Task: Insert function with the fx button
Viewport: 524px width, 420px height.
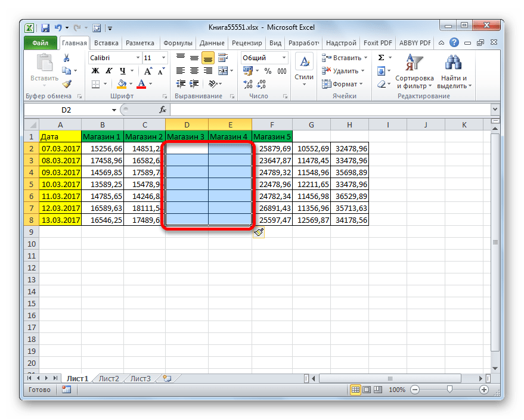Action: click(163, 110)
